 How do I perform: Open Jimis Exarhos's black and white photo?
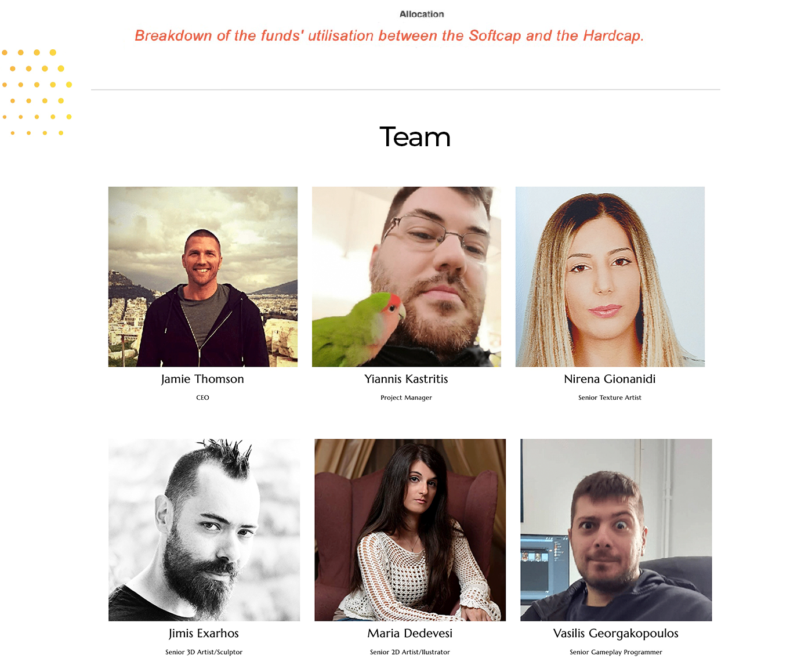(204, 530)
